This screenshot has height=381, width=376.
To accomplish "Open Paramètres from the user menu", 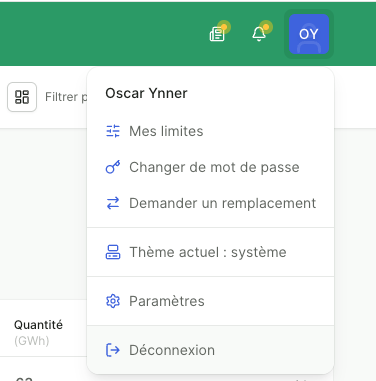I will pos(210,301).
